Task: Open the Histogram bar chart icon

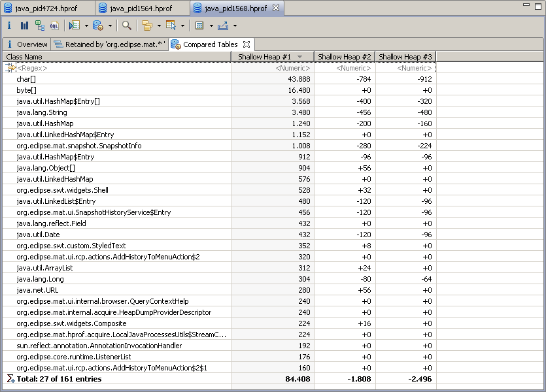Action: 24,25
